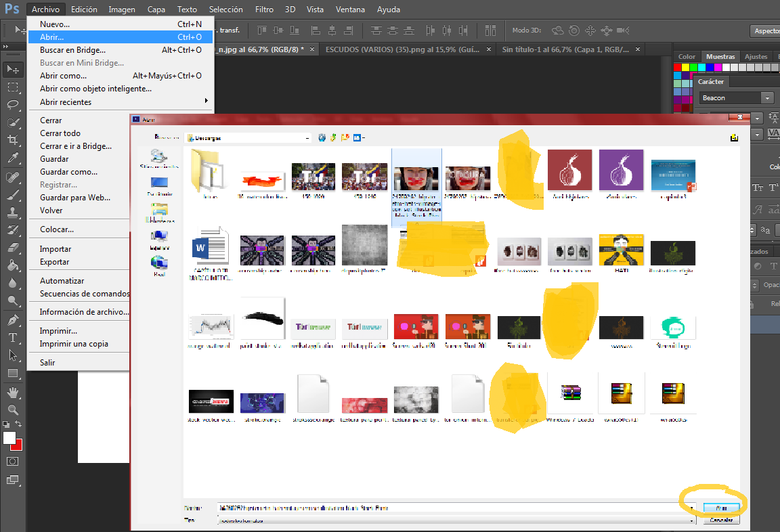Click the foreground color swatch
This screenshot has height=532, width=780.
[x=9, y=438]
